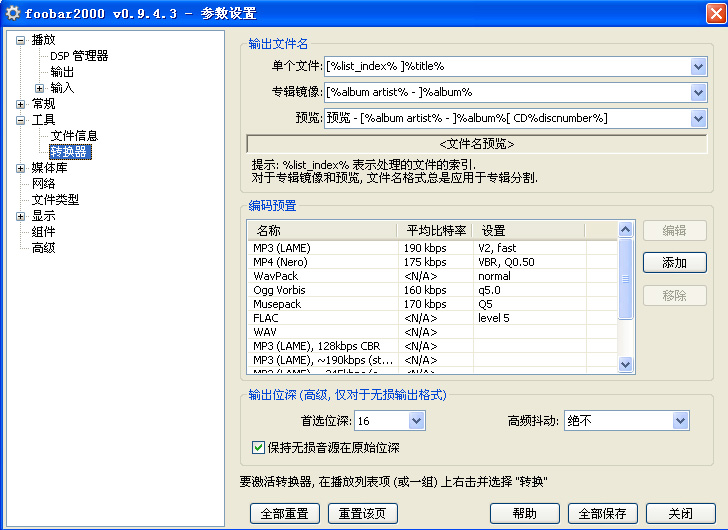Select the WavPack preset row

click(432, 276)
